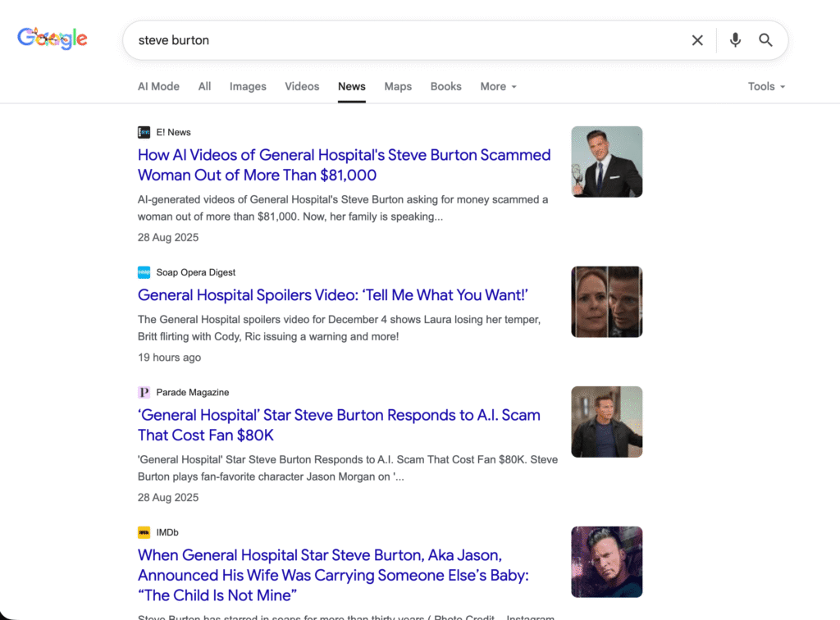
Task: Open the Tools dropdown
Action: pyautogui.click(x=766, y=86)
